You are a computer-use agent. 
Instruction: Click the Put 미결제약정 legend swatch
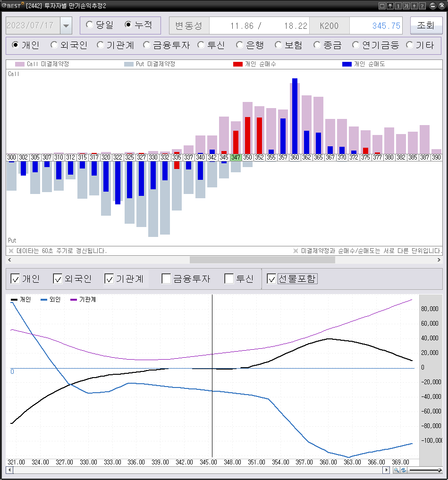[x=128, y=64]
